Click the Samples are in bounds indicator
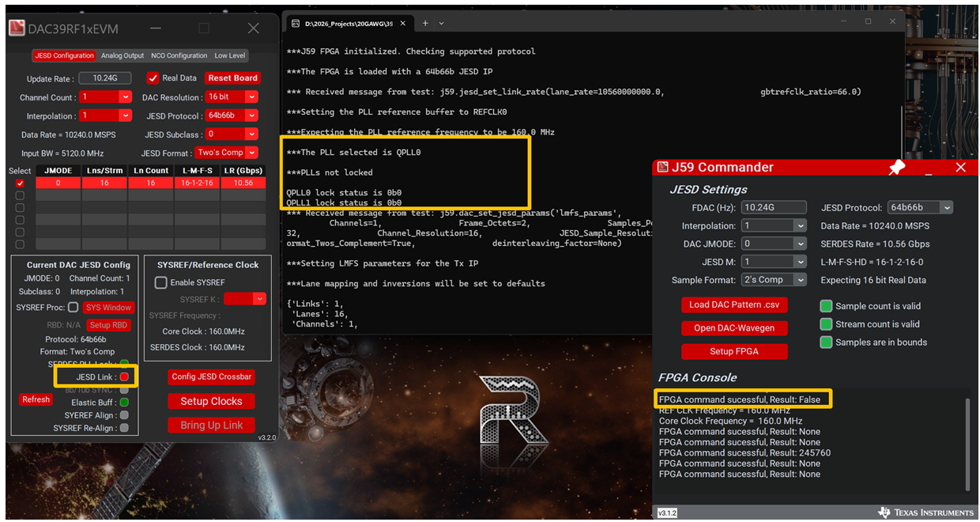The width and height of the screenshot is (980, 522). click(826, 342)
